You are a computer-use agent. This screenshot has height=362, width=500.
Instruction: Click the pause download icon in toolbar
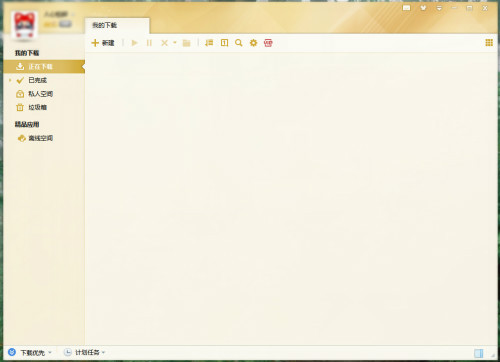(149, 43)
